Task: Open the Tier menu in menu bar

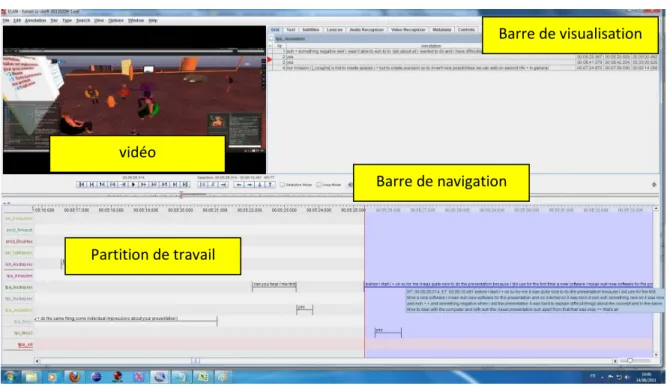Action: point(54,20)
